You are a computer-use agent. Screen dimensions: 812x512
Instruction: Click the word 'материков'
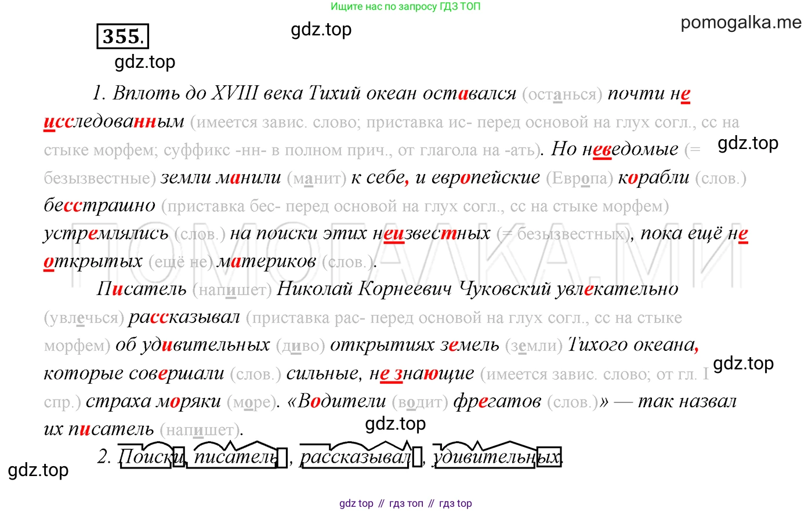tap(267, 261)
